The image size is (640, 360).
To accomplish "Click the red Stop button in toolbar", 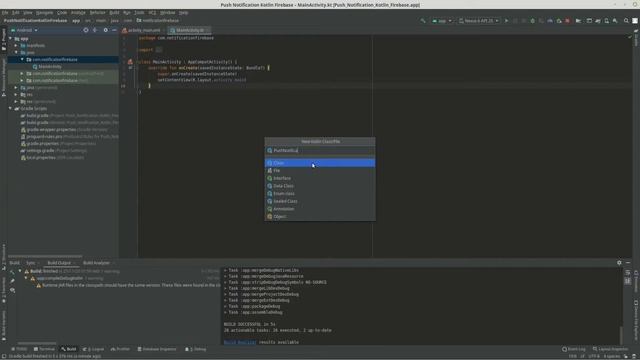I will (x=567, y=20).
